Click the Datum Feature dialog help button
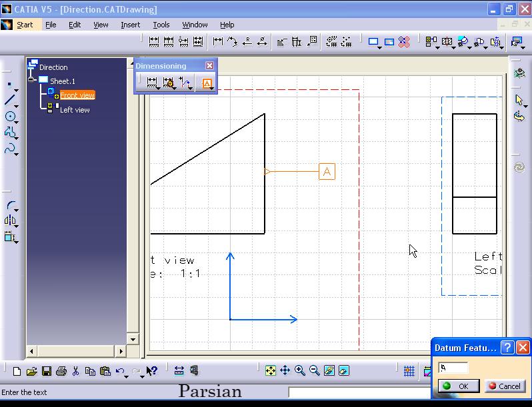 point(507,347)
